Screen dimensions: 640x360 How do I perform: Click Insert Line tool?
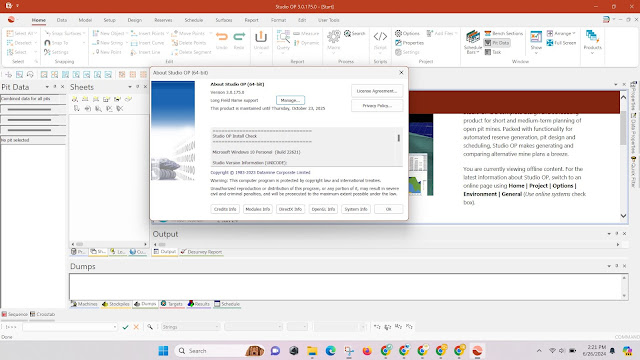tap(145, 52)
